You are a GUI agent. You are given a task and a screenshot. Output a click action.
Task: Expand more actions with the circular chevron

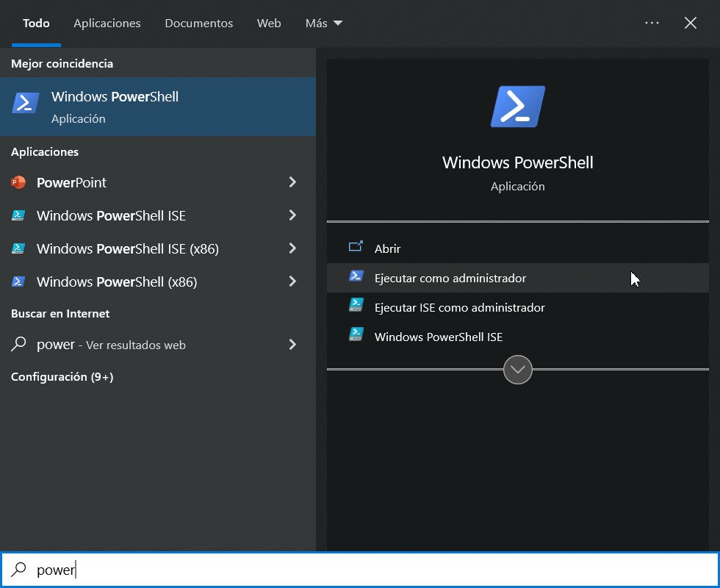coord(518,369)
